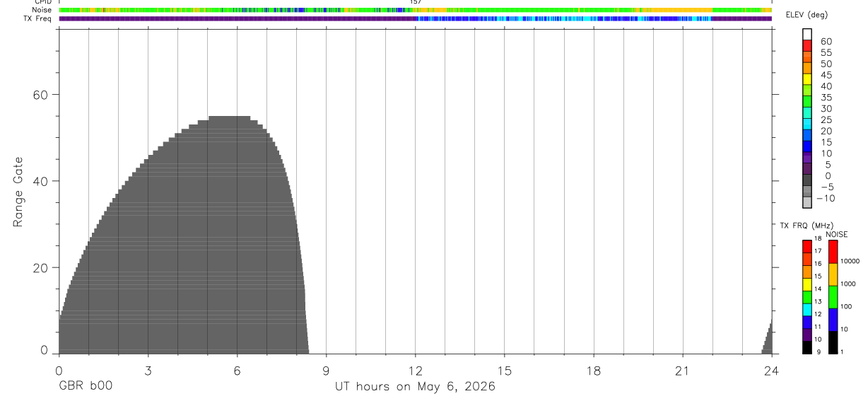The height and width of the screenshot is (401, 868).
Task: Pick the black 9–10 TX FRQ swatch
Action: pos(807,347)
